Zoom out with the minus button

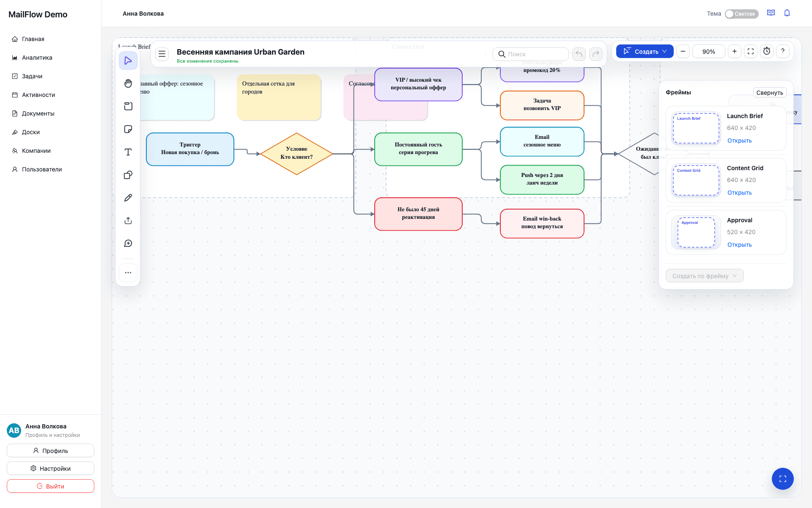click(683, 51)
